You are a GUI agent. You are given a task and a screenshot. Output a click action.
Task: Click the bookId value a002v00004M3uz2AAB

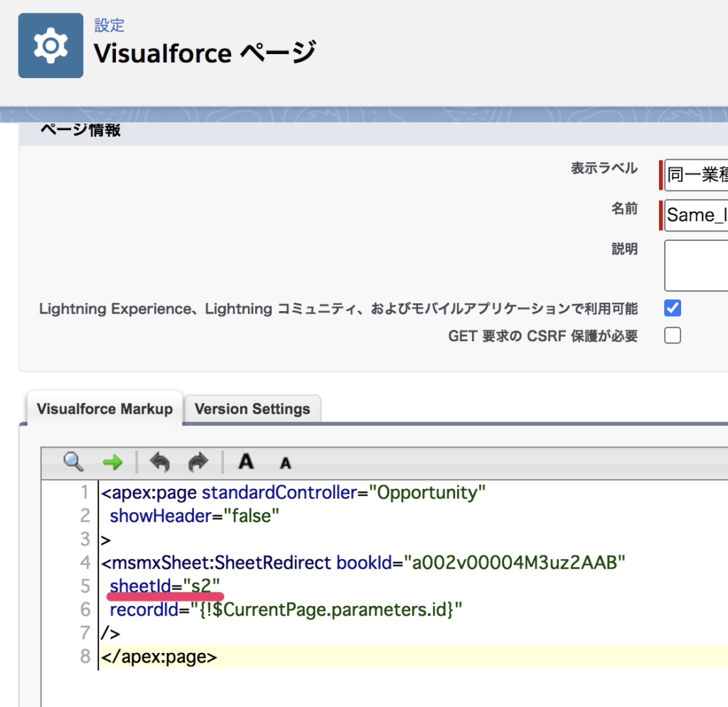tap(515, 563)
